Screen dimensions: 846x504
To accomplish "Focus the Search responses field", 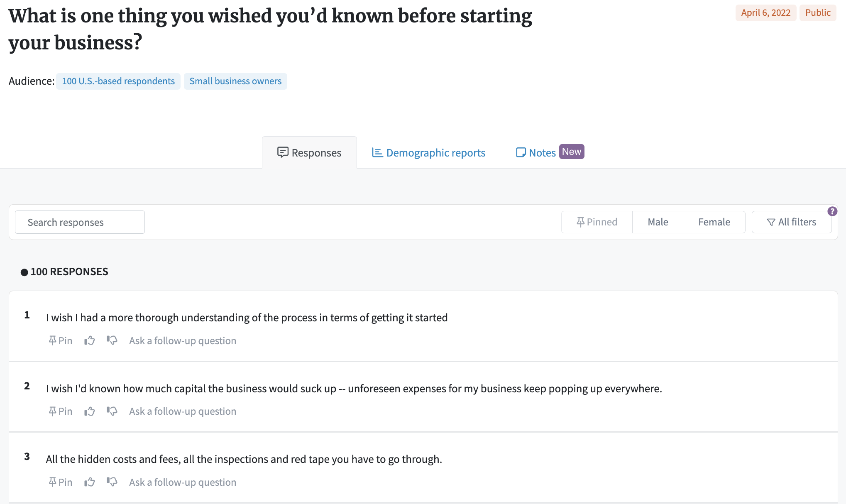I will pos(80,222).
